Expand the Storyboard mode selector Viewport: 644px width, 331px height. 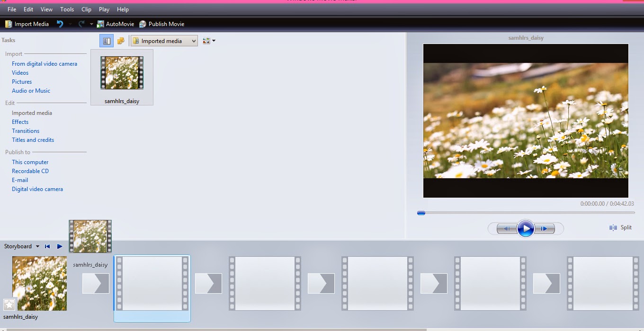coord(38,246)
